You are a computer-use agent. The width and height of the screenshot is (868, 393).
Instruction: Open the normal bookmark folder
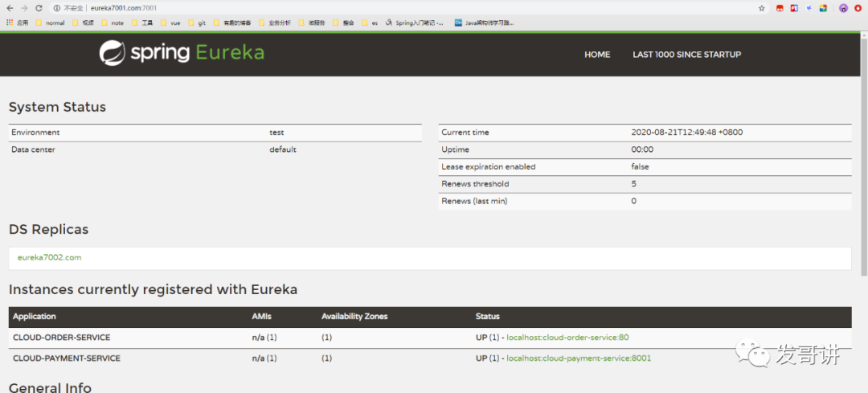pyautogui.click(x=51, y=23)
